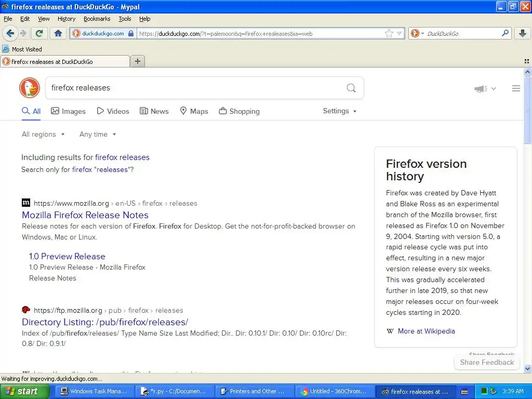Click the scrollbar down arrow
This screenshot has width=532, height=399.
[527, 368]
